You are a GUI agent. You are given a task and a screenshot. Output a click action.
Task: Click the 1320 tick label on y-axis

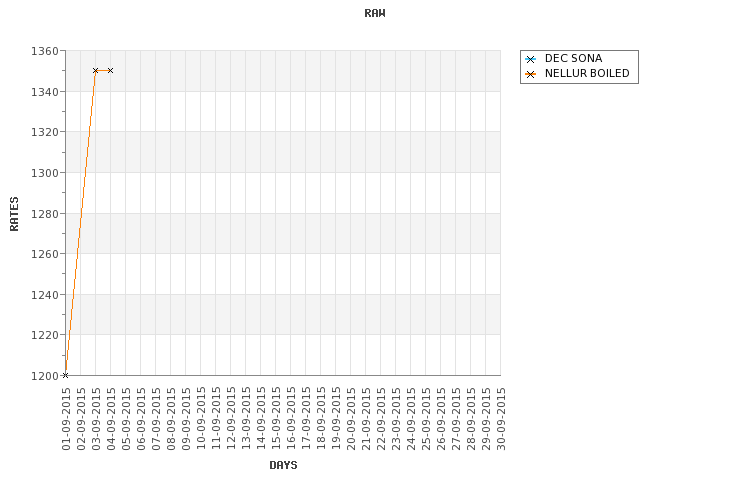pos(44,132)
